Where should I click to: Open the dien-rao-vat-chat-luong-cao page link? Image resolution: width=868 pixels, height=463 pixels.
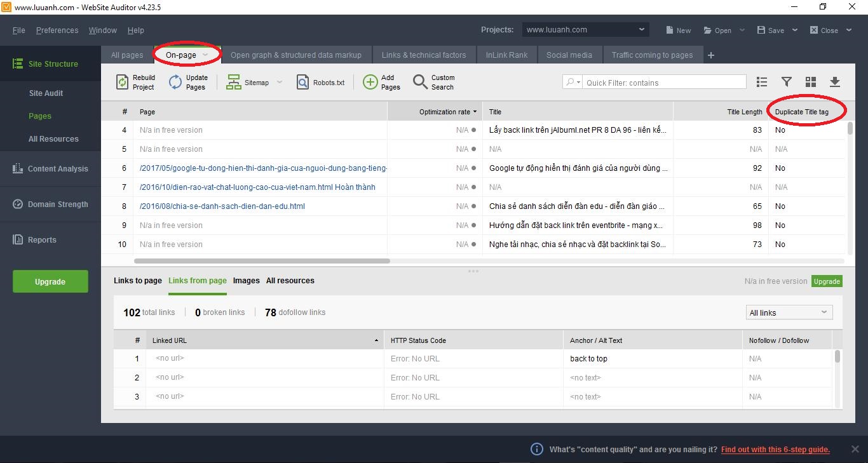pos(257,187)
